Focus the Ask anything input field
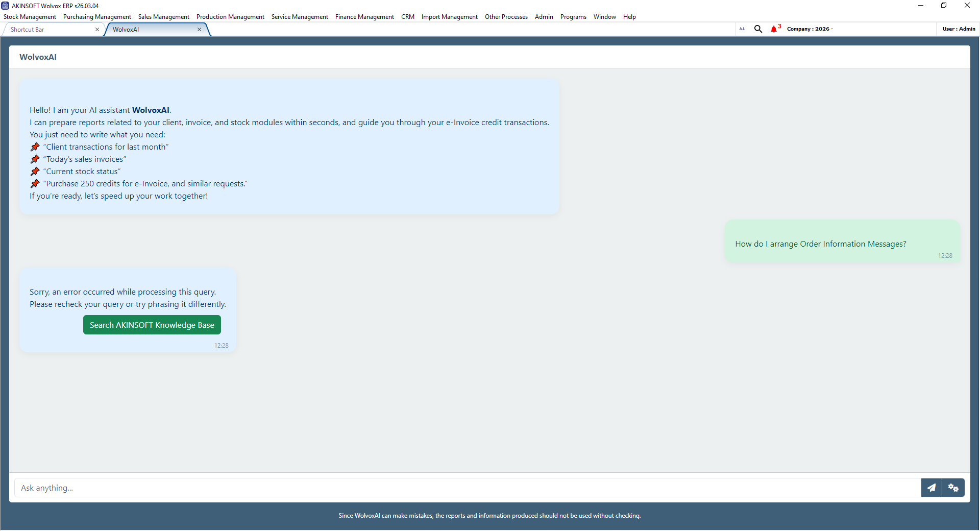This screenshot has height=531, width=980. click(x=468, y=488)
